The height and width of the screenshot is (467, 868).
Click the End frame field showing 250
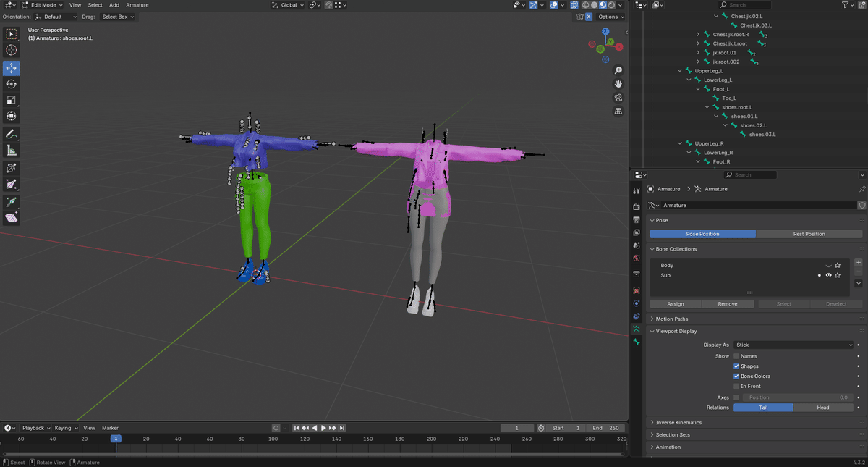click(x=605, y=428)
